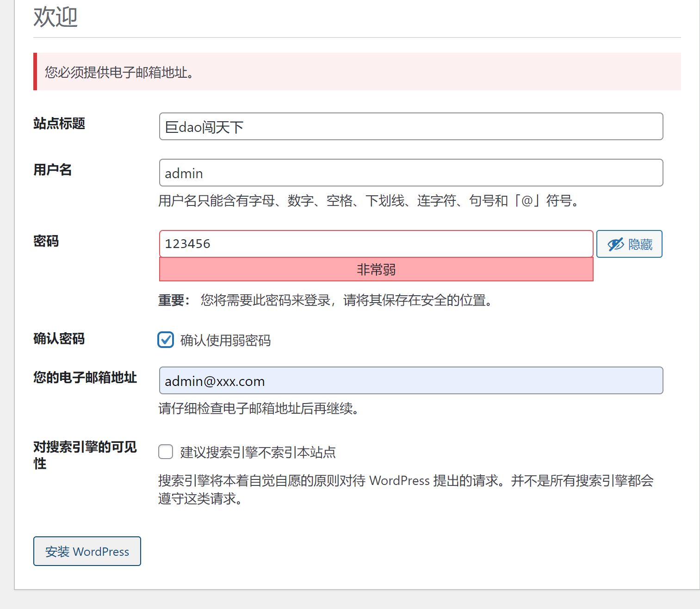Click the 您的电子邮箱地址 label
700x609 pixels.
coord(85,378)
